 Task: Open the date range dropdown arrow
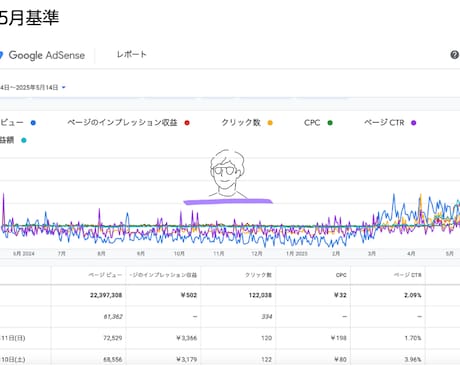tap(64, 87)
